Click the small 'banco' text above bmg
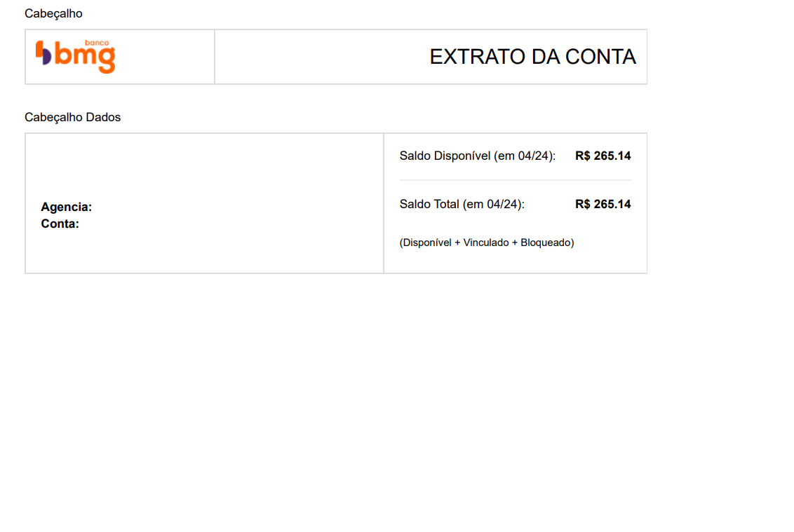The image size is (794, 532). pyautogui.click(x=97, y=43)
